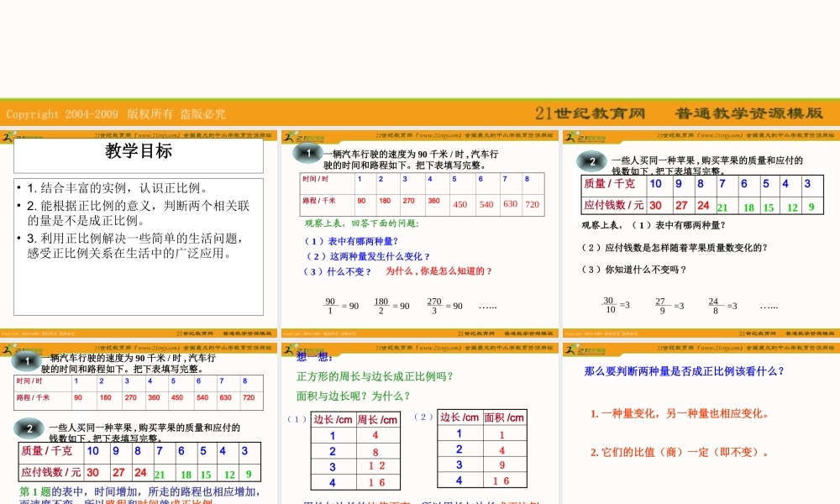Click the 周长/cm table header
Screen dimensions: 840x504
(x=378, y=420)
